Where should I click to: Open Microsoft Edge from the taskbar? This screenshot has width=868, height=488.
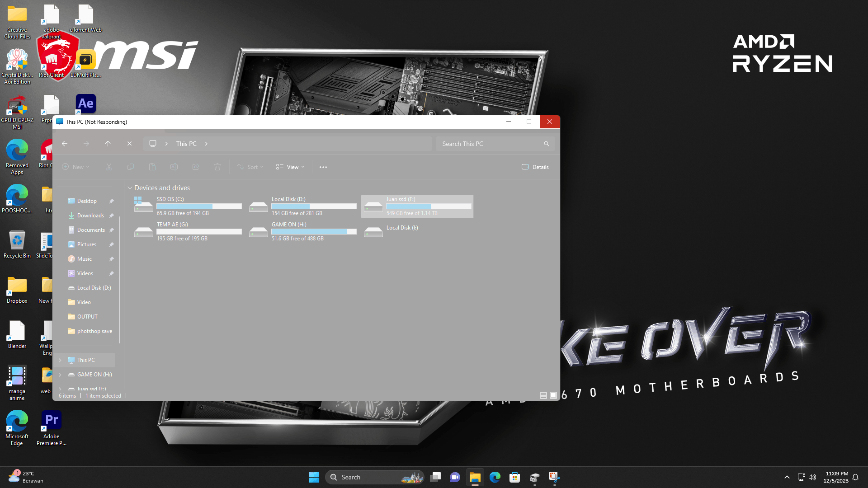click(495, 477)
